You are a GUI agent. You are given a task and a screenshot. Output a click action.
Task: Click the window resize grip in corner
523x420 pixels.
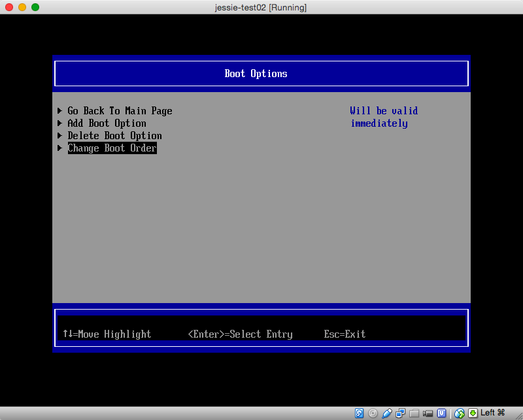click(518, 415)
